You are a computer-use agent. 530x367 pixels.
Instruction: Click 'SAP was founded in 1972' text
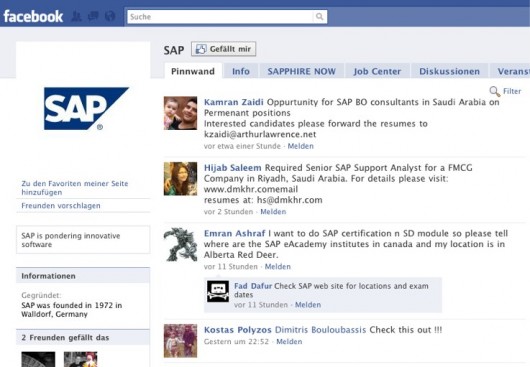click(x=71, y=310)
